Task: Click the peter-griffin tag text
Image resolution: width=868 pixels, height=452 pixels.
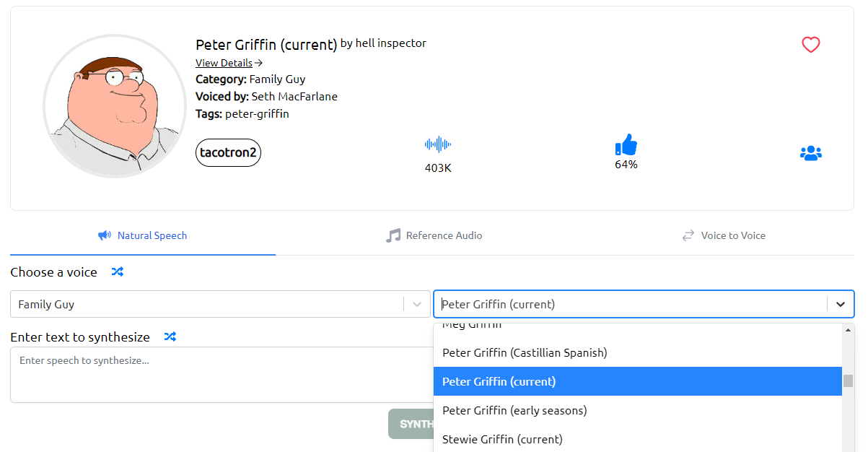Action: click(257, 114)
